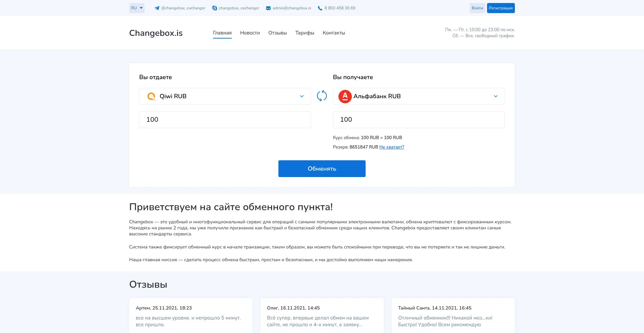
Task: Open the RU language dropdown
Action: pos(137,8)
